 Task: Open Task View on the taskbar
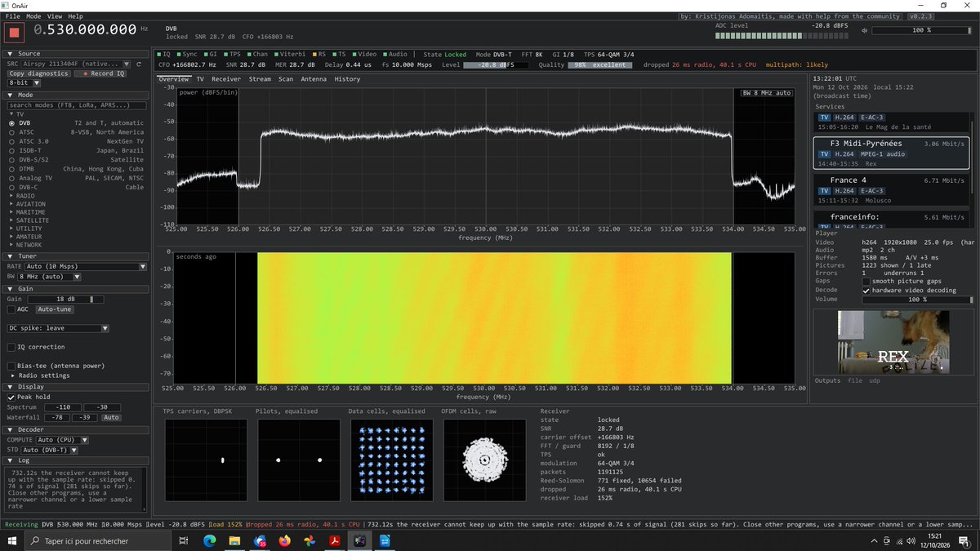click(x=185, y=540)
